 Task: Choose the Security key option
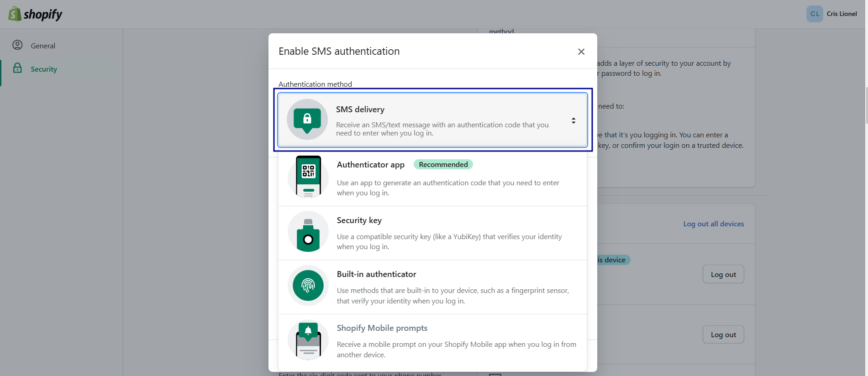(432, 233)
